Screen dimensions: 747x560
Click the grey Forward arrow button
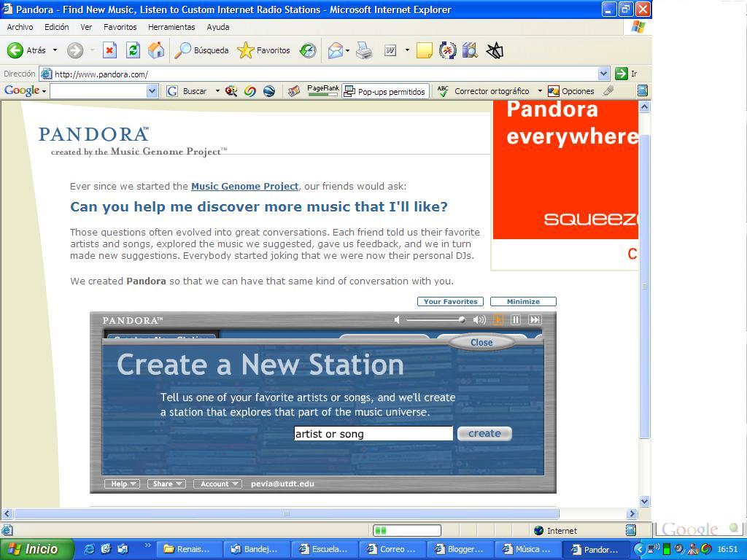(x=75, y=50)
